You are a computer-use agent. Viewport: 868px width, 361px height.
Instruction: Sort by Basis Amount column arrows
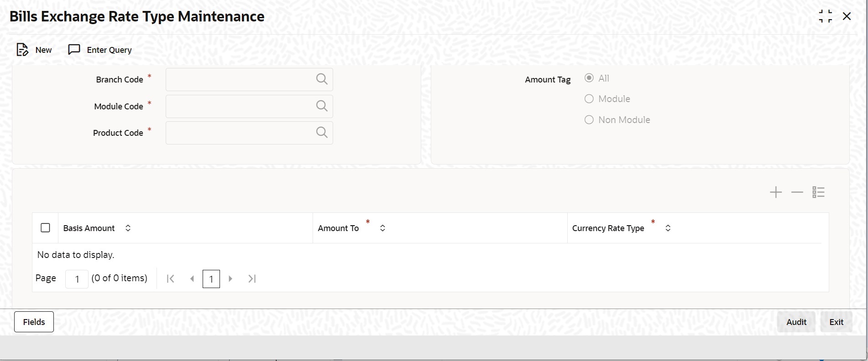pyautogui.click(x=128, y=228)
